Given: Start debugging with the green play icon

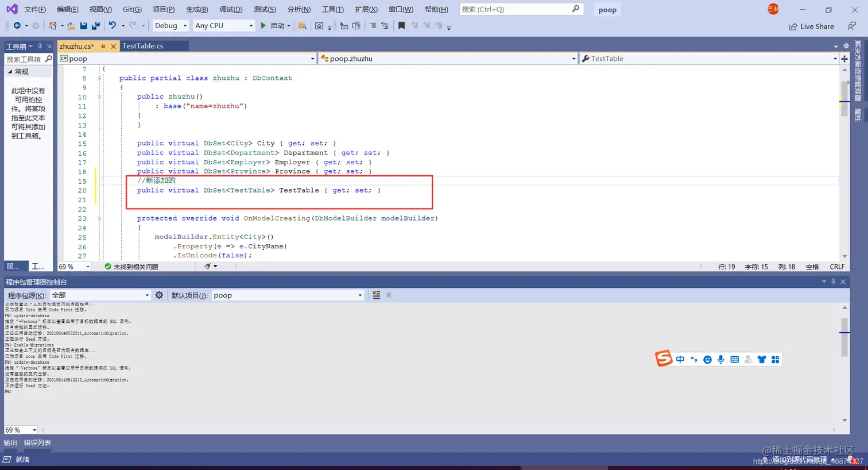Looking at the screenshot, I should pos(263,25).
